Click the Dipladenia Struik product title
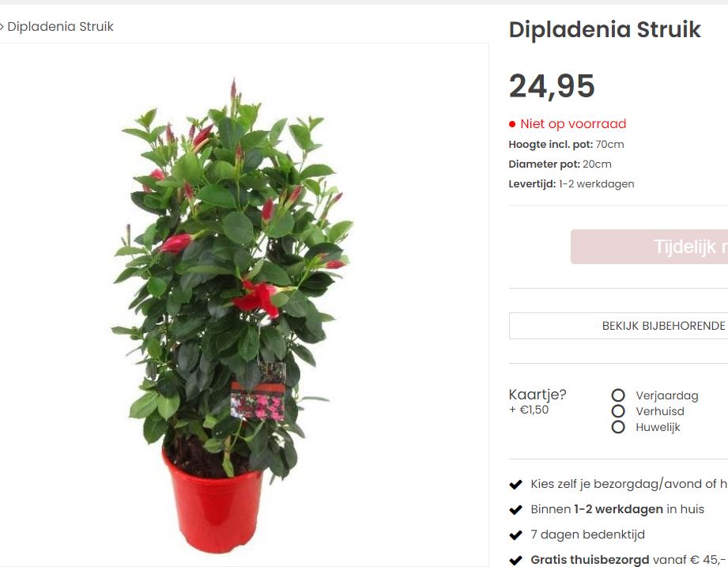The width and height of the screenshot is (728, 567). tap(605, 30)
